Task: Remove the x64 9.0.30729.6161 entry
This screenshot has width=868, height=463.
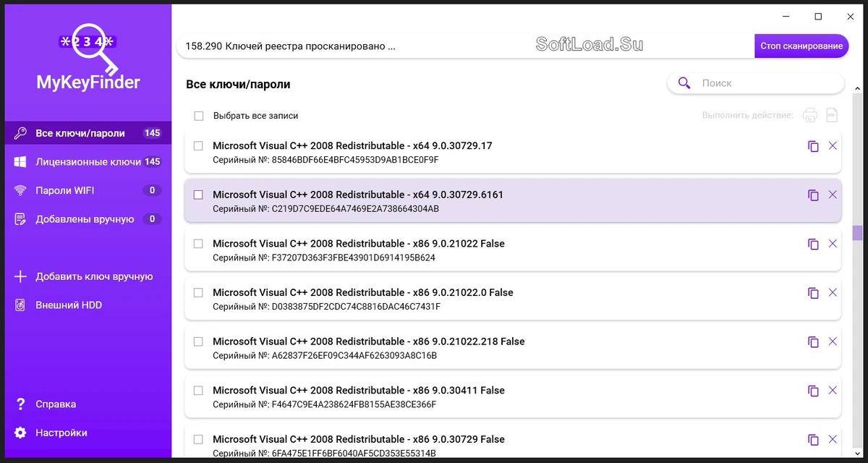Action: coord(833,195)
